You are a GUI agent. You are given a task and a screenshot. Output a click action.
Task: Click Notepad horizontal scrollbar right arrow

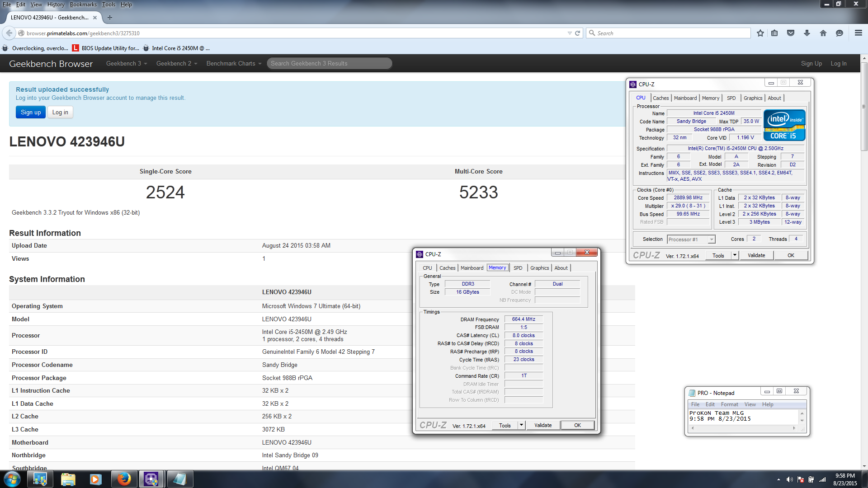tap(794, 428)
